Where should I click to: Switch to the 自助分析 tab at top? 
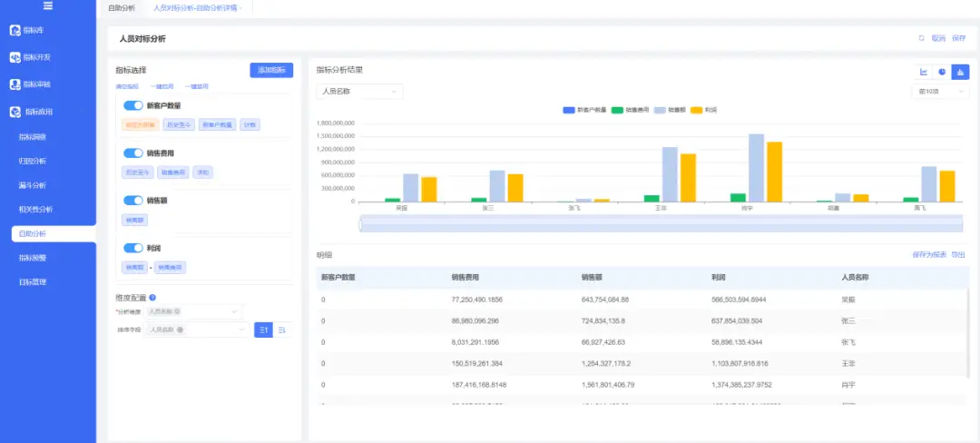click(x=122, y=8)
